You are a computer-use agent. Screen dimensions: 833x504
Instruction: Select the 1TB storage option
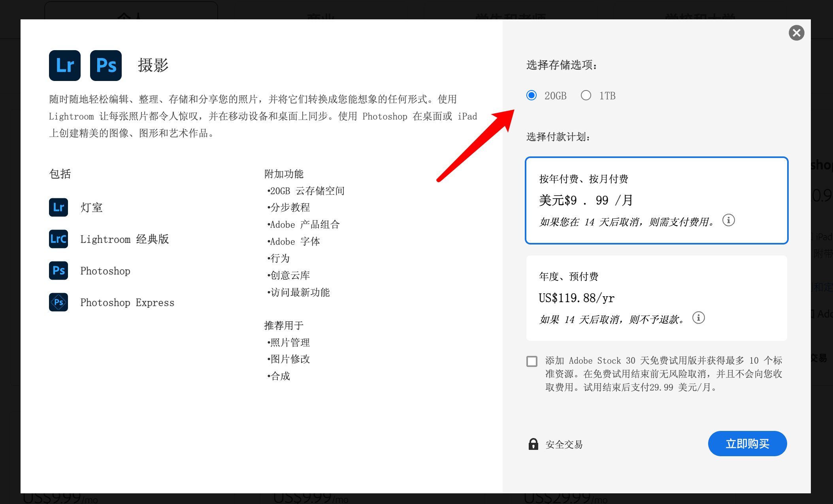[586, 95]
